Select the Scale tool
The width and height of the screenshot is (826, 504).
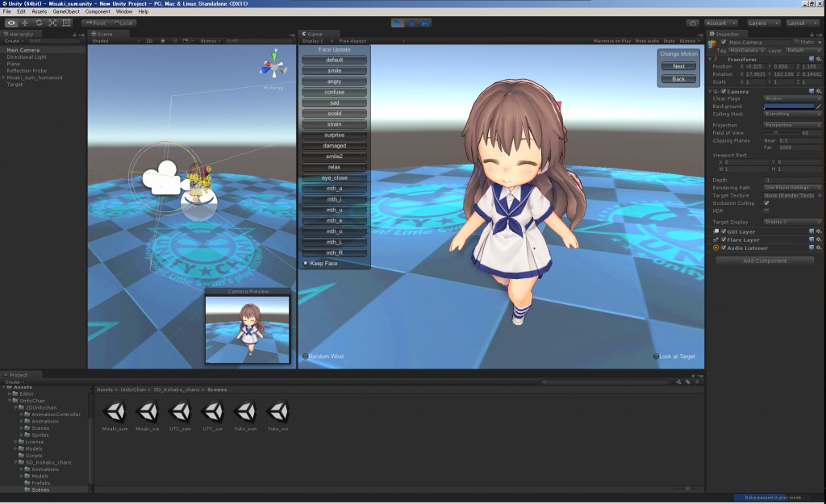(x=52, y=23)
